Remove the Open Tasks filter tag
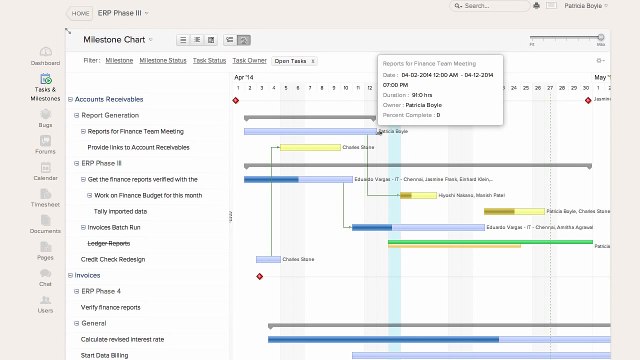The height and width of the screenshot is (360, 640). (313, 61)
